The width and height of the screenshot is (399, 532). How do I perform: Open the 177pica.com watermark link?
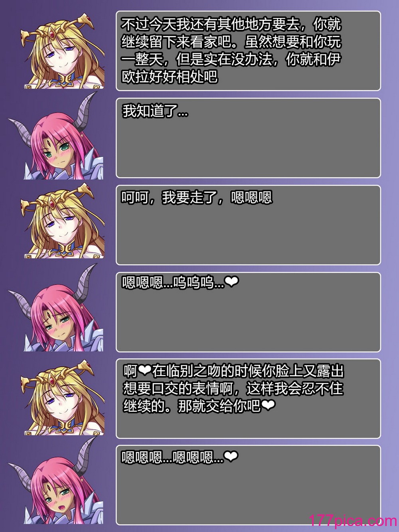point(353,521)
